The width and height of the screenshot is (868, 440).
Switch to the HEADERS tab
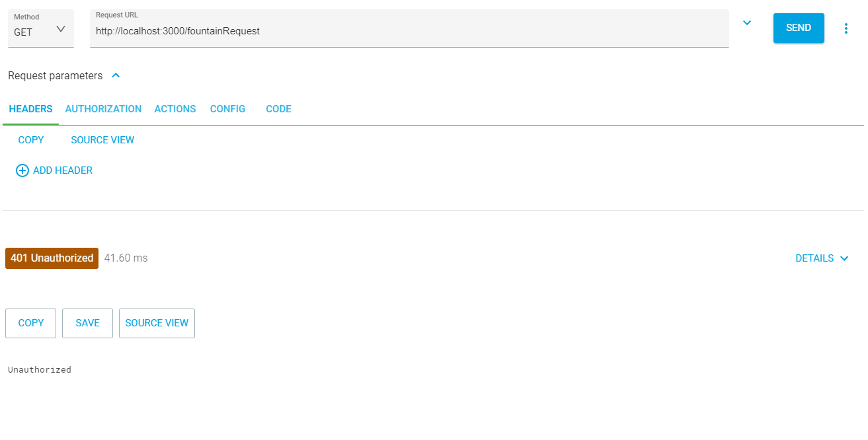click(x=30, y=109)
